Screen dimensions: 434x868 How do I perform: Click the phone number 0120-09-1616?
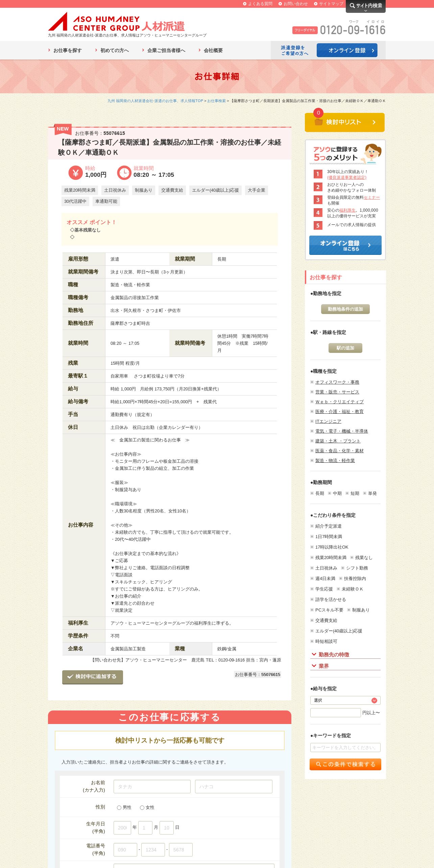[x=353, y=30]
